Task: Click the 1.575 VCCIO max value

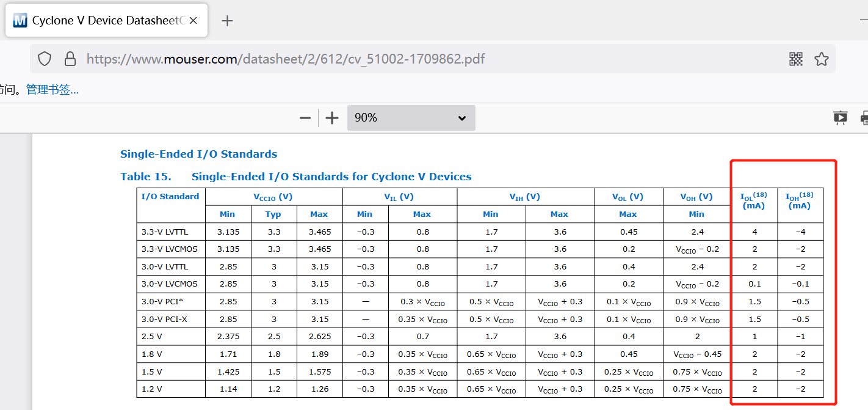Action: click(x=319, y=372)
